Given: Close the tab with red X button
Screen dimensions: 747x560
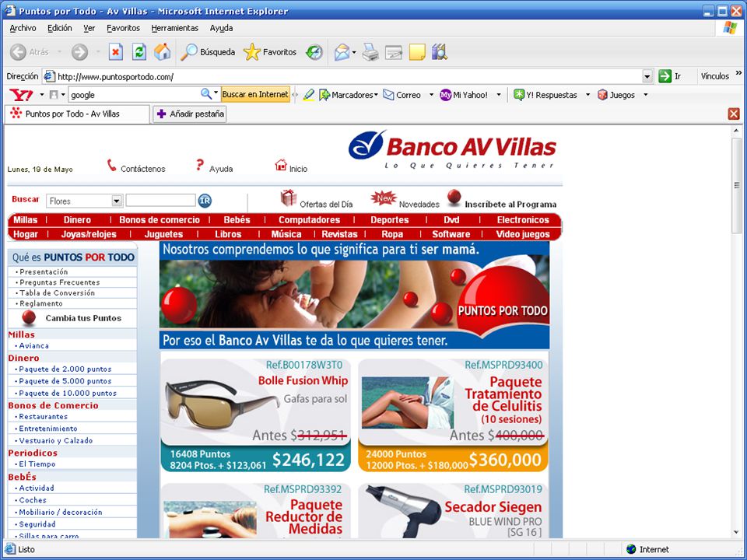Looking at the screenshot, I should [x=734, y=114].
